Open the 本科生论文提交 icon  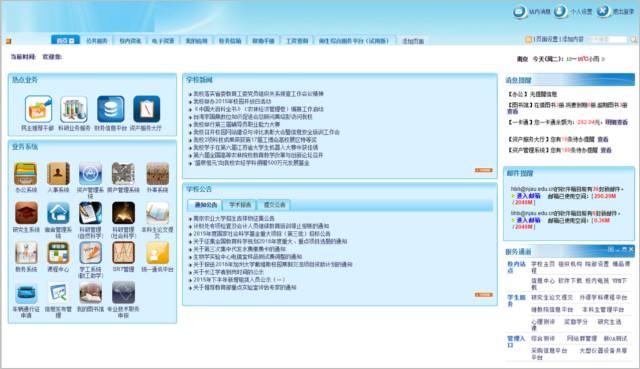[x=158, y=213]
